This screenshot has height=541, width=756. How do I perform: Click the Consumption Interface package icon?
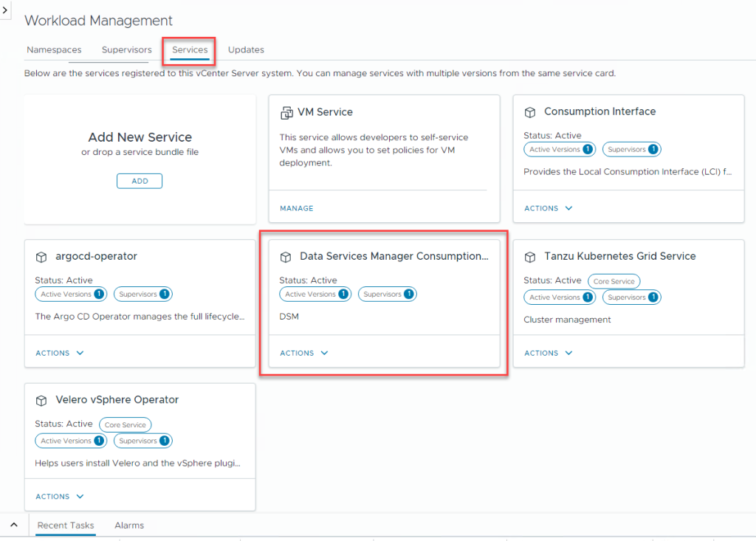click(x=530, y=112)
